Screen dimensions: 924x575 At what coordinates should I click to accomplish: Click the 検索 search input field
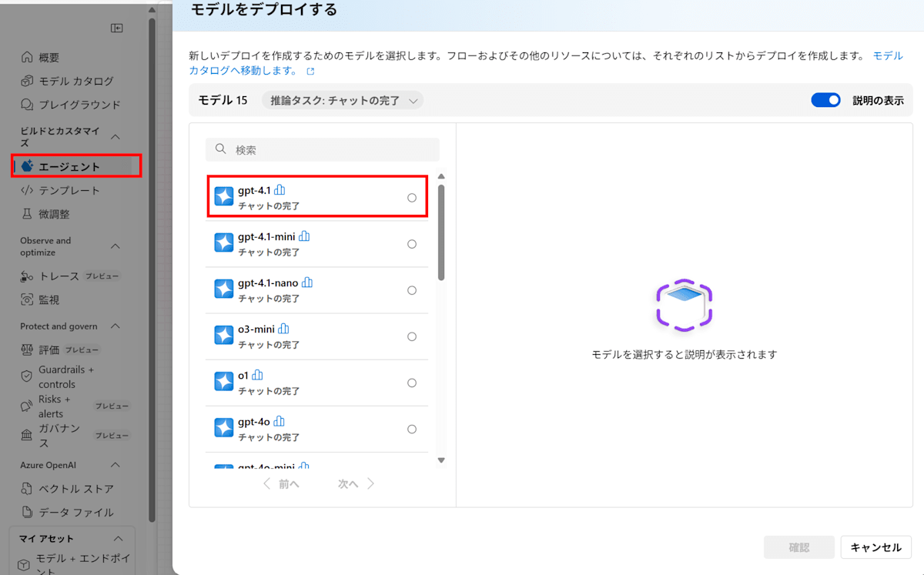pos(323,149)
